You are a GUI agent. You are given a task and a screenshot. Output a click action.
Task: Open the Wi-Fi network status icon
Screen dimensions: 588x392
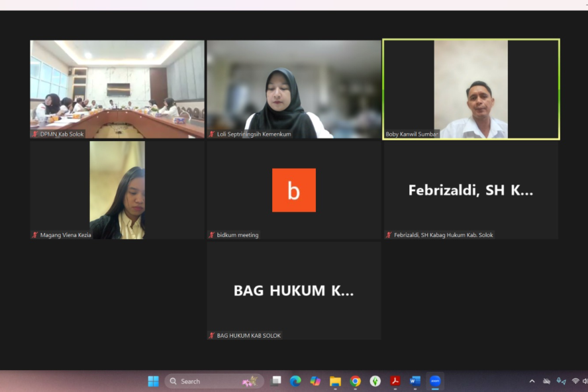pos(575,381)
